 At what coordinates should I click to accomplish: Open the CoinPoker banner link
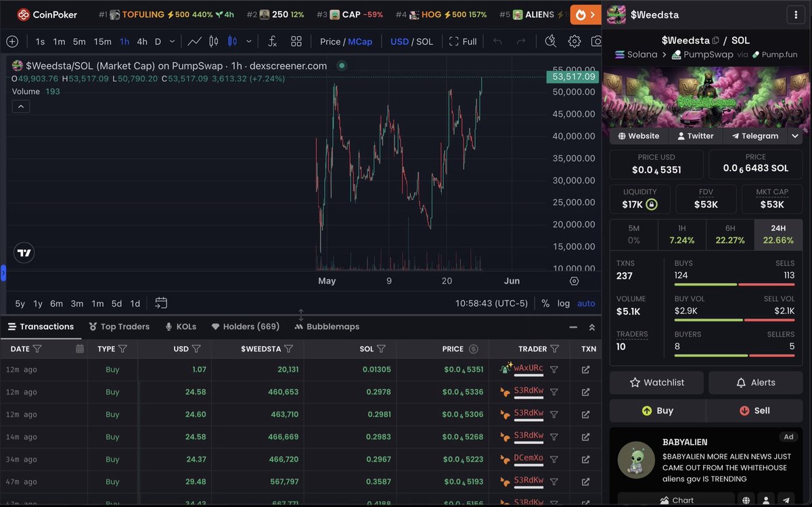[47, 14]
